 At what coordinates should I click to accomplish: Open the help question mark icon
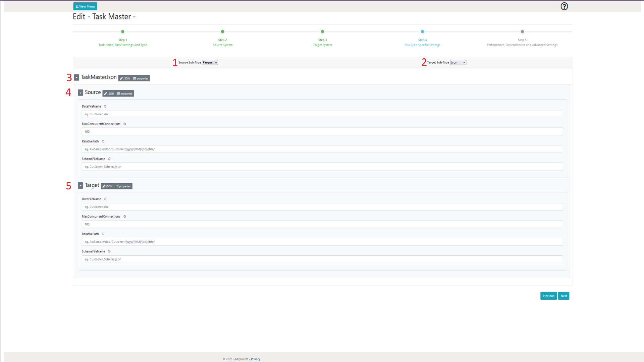pos(564,6)
